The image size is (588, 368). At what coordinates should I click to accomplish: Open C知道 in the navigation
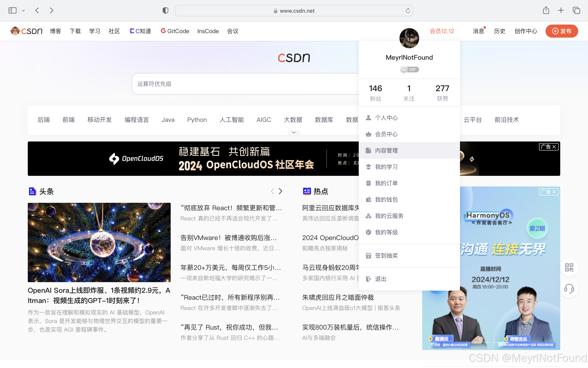click(140, 31)
